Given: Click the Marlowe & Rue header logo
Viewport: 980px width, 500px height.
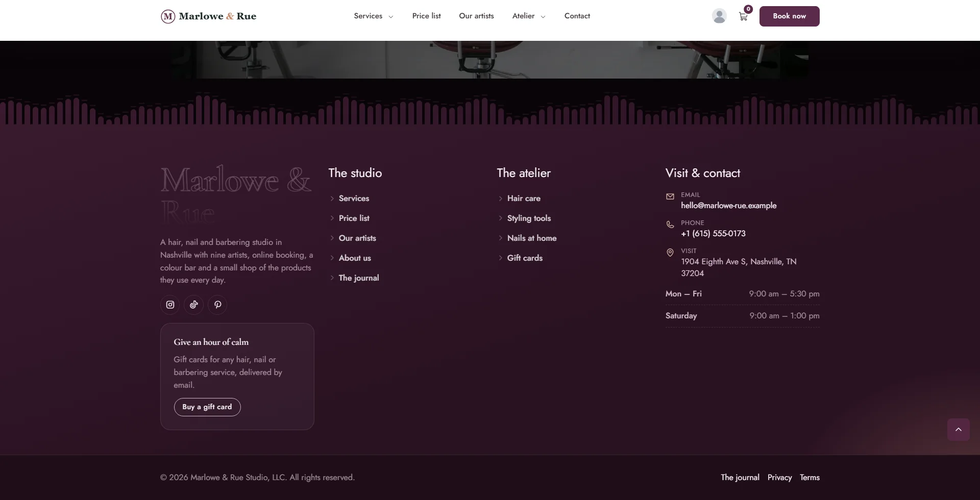Looking at the screenshot, I should pyautogui.click(x=209, y=16).
